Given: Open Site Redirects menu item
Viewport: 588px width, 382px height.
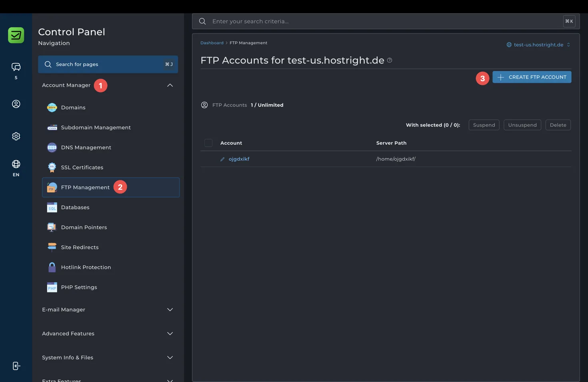Looking at the screenshot, I should (x=111, y=247).
